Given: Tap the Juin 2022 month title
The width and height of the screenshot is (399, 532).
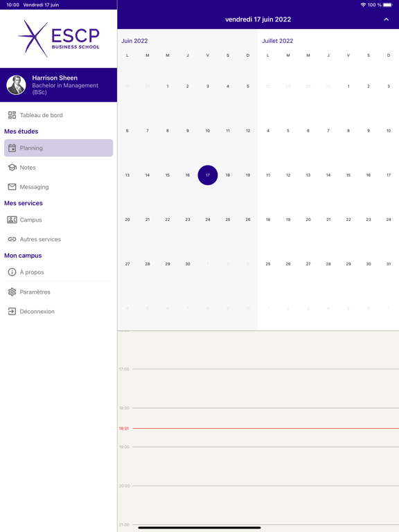Looking at the screenshot, I should pyautogui.click(x=134, y=41).
